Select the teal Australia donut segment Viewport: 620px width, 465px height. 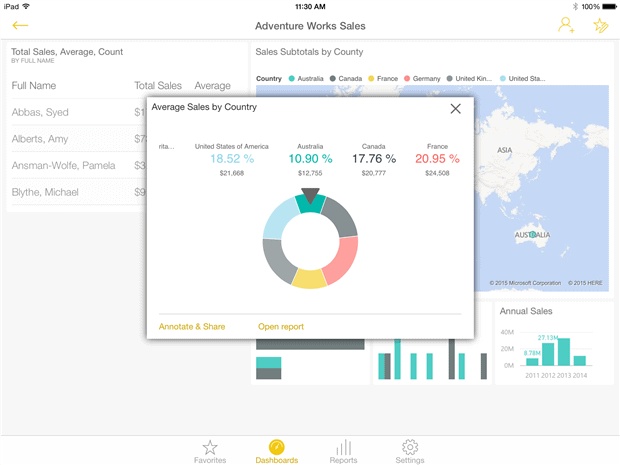coord(310,206)
